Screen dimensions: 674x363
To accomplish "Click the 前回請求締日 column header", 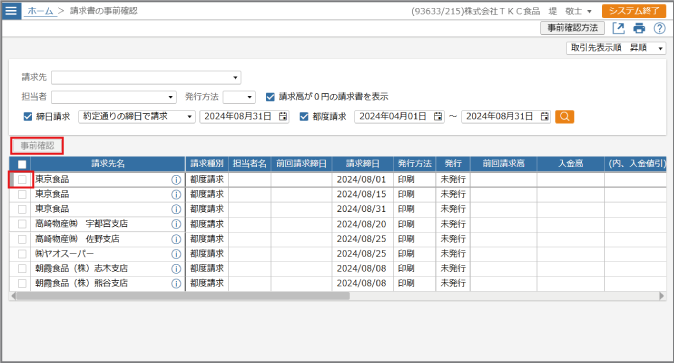I will (x=301, y=164).
